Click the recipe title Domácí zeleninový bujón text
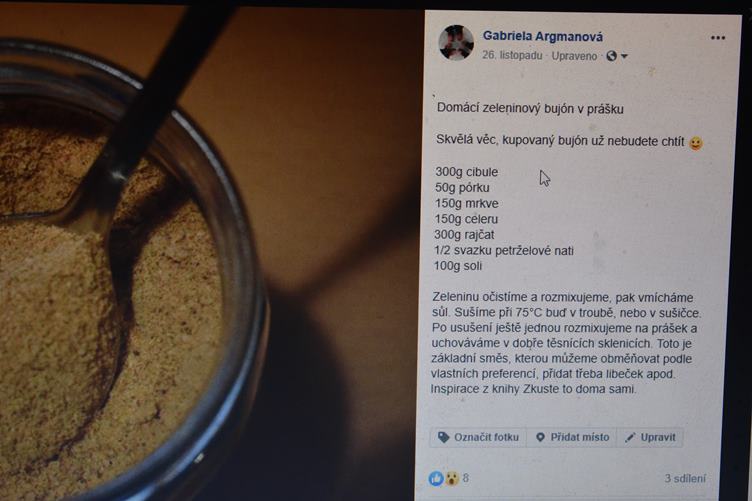This screenshot has width=752, height=501. 506,108
